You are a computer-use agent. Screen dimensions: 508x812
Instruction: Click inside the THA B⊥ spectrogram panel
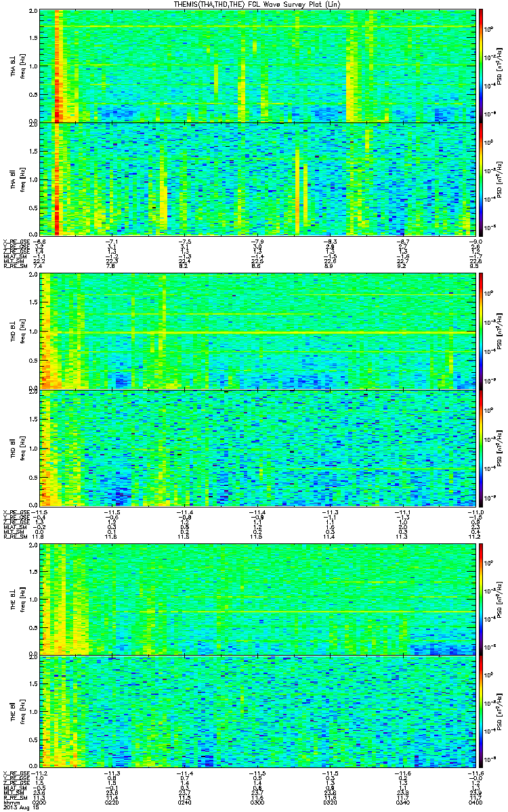pyautogui.click(x=257, y=66)
